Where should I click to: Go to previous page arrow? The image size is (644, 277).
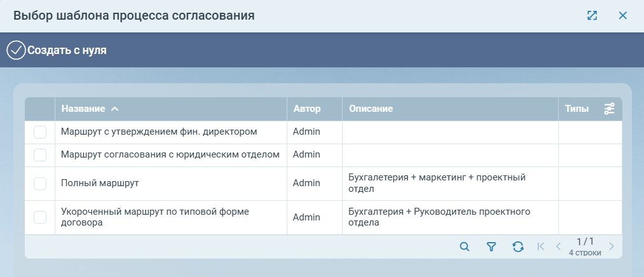coord(558,247)
